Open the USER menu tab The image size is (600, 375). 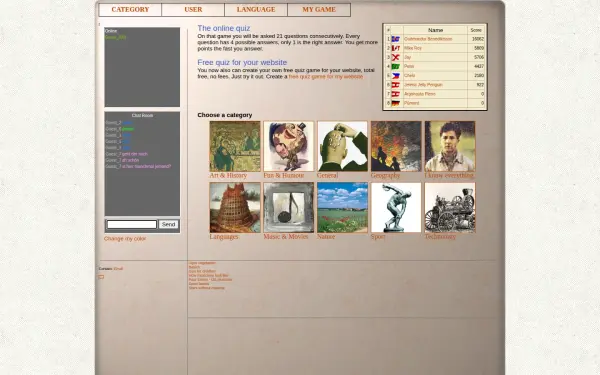click(193, 10)
